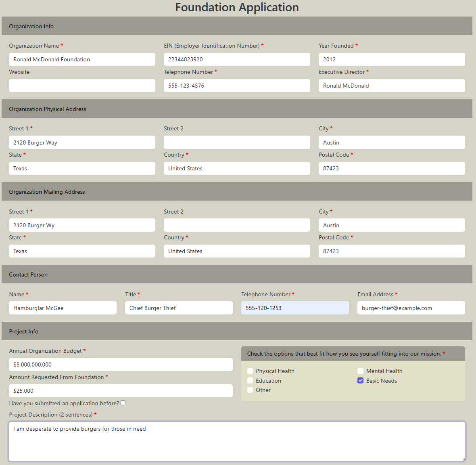Click the Organization Info section header
This screenshot has width=476, height=465.
(x=237, y=26)
